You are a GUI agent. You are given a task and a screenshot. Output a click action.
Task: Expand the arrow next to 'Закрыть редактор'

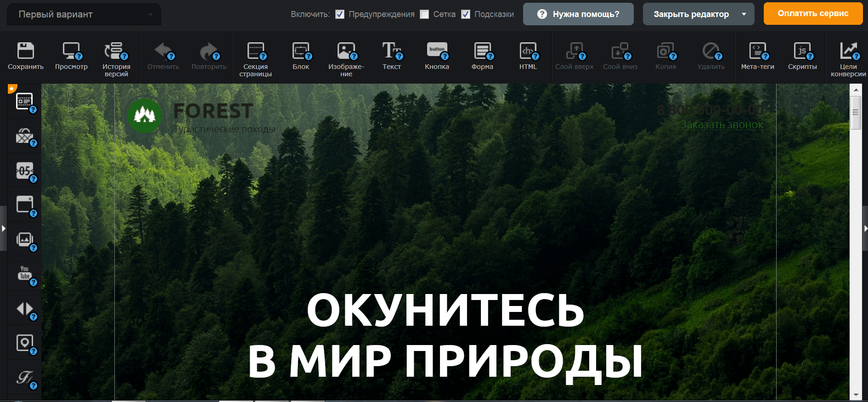[x=744, y=14]
